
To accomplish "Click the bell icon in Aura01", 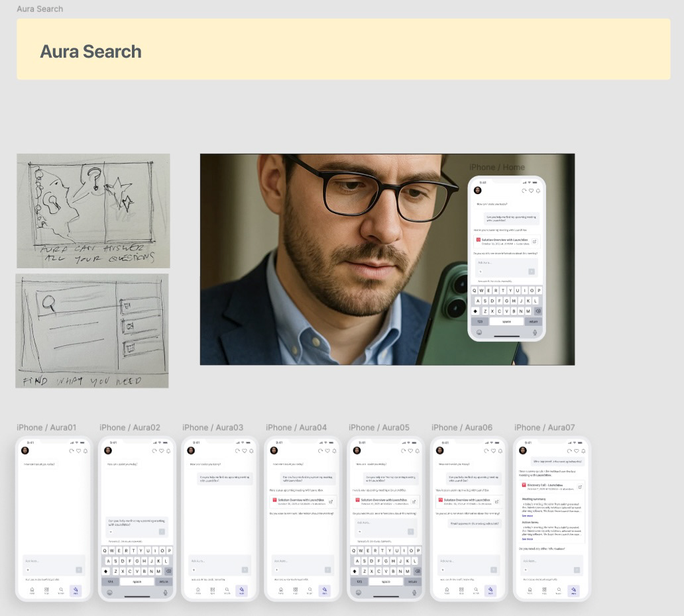I will pyautogui.click(x=85, y=451).
